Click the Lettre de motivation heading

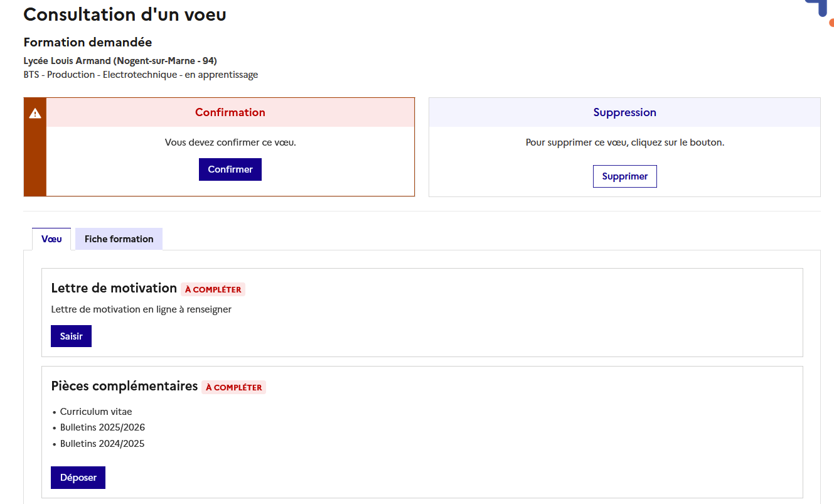click(x=114, y=289)
